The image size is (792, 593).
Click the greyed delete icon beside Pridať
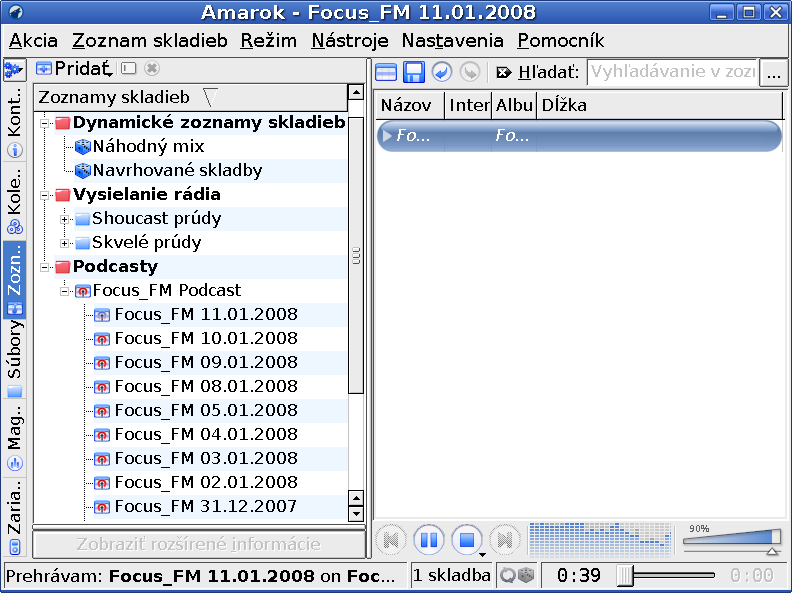coord(152,68)
